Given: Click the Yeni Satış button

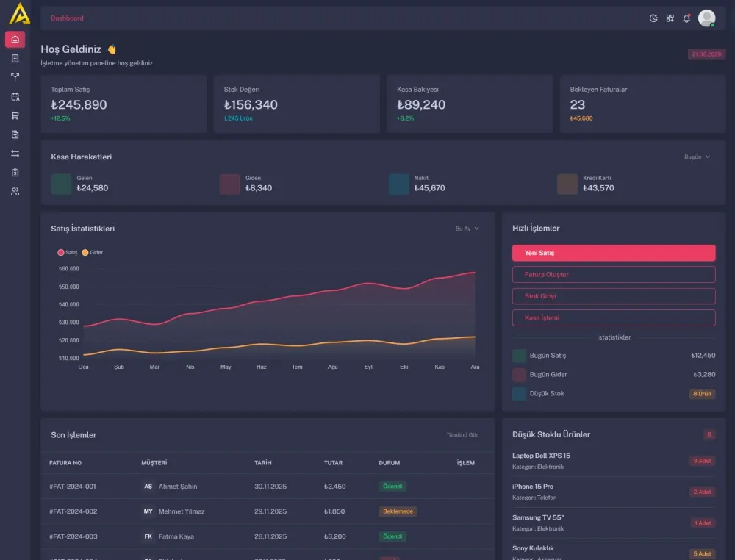Looking at the screenshot, I should point(614,253).
